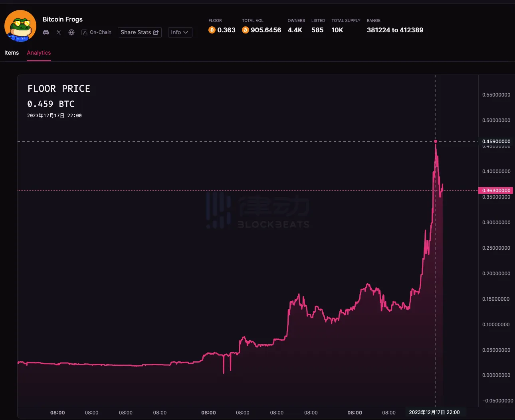Expand the Info dropdown

[x=180, y=32]
